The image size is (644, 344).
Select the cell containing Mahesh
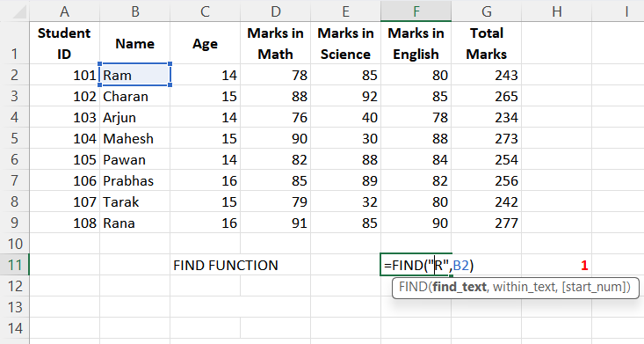tap(134, 138)
